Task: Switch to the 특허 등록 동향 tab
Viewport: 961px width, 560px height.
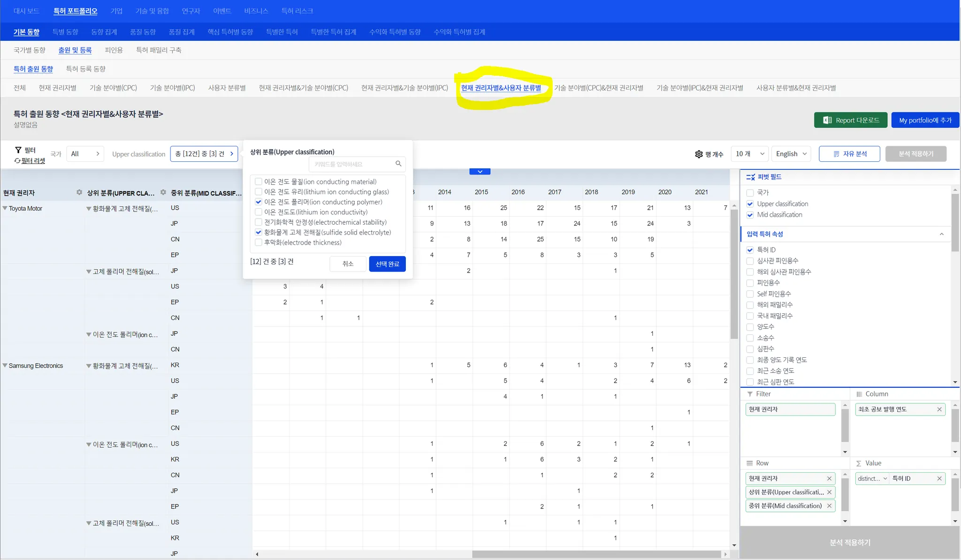Action: tap(85, 69)
